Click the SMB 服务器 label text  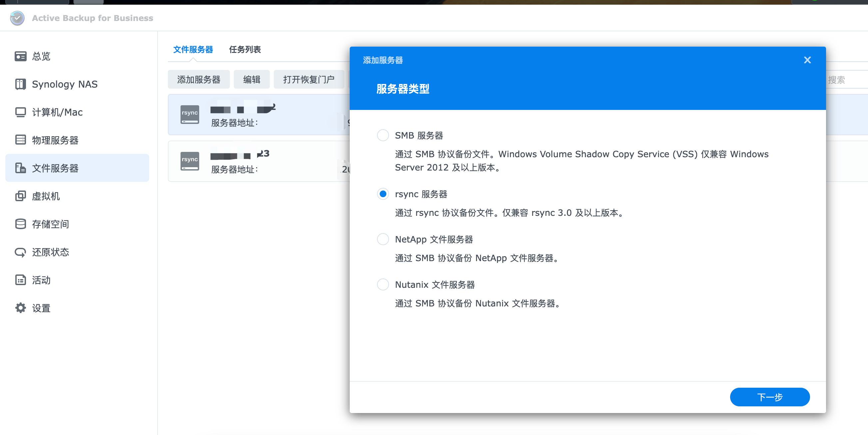[x=419, y=136]
